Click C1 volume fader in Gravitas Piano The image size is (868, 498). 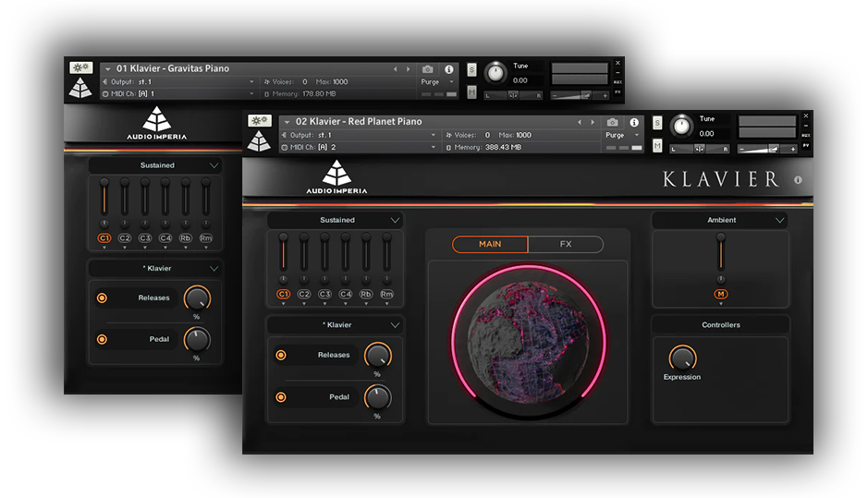tap(104, 197)
